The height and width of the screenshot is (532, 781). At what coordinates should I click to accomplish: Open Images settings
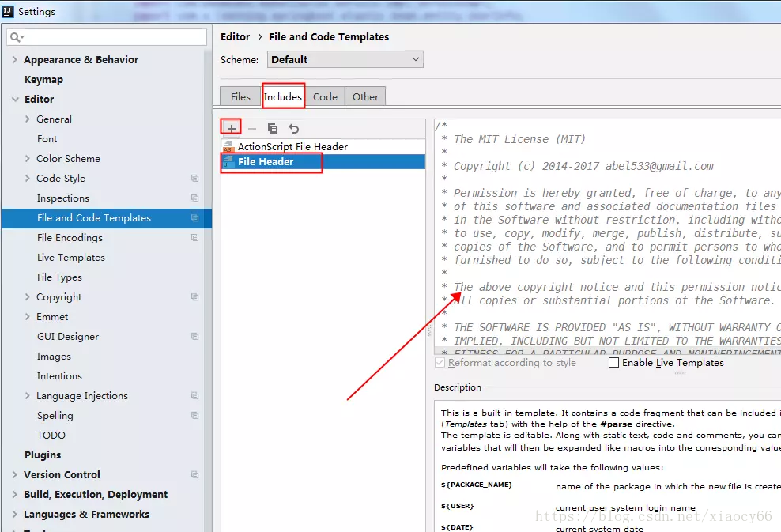point(54,357)
